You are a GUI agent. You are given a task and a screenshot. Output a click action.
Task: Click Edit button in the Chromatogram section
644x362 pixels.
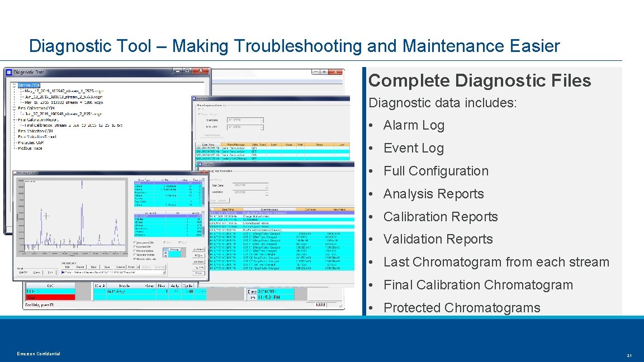click(x=67, y=267)
